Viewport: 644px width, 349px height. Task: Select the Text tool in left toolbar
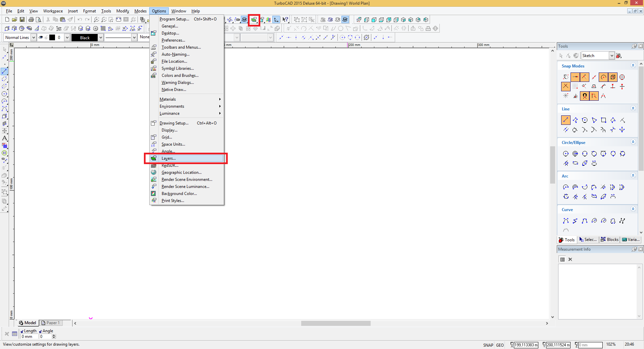click(5, 138)
